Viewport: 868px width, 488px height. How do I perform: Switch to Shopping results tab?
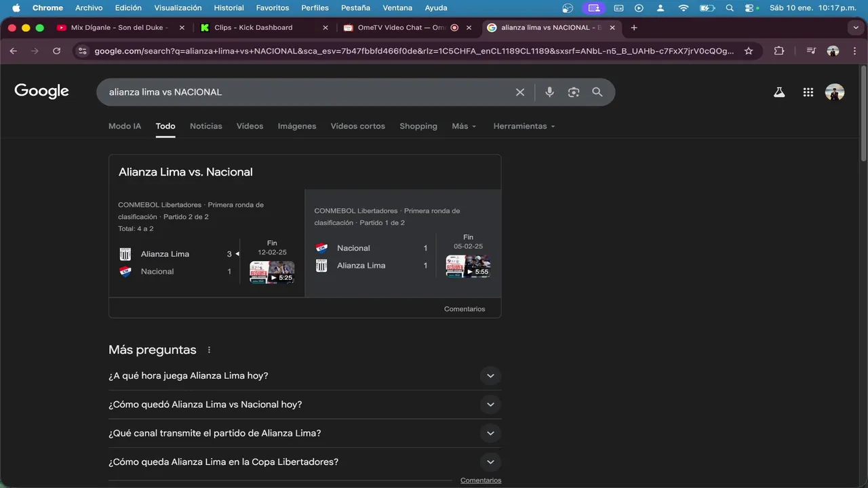[x=418, y=126]
